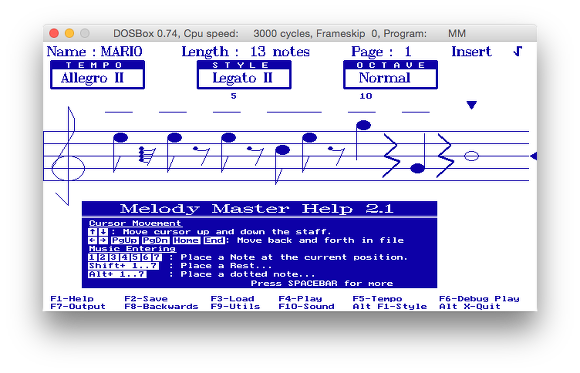Close the DOSBox window with red button
This screenshot has width=580, height=373.
pyautogui.click(x=54, y=33)
